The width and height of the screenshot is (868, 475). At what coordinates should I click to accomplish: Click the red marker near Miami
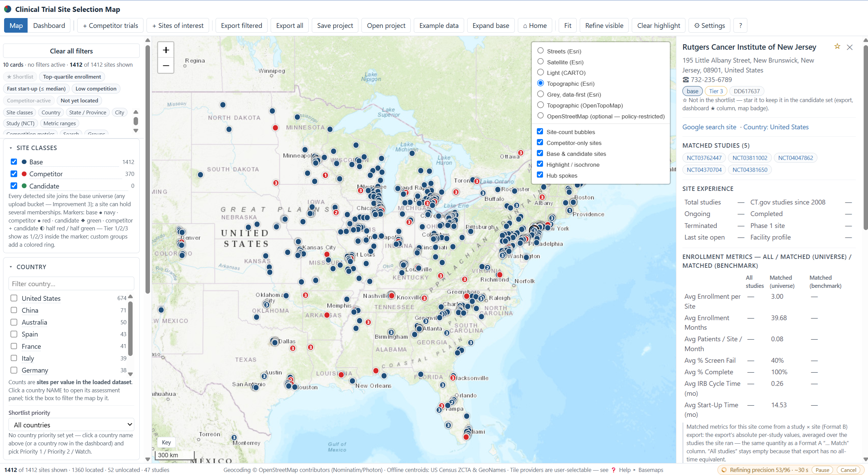(x=466, y=437)
